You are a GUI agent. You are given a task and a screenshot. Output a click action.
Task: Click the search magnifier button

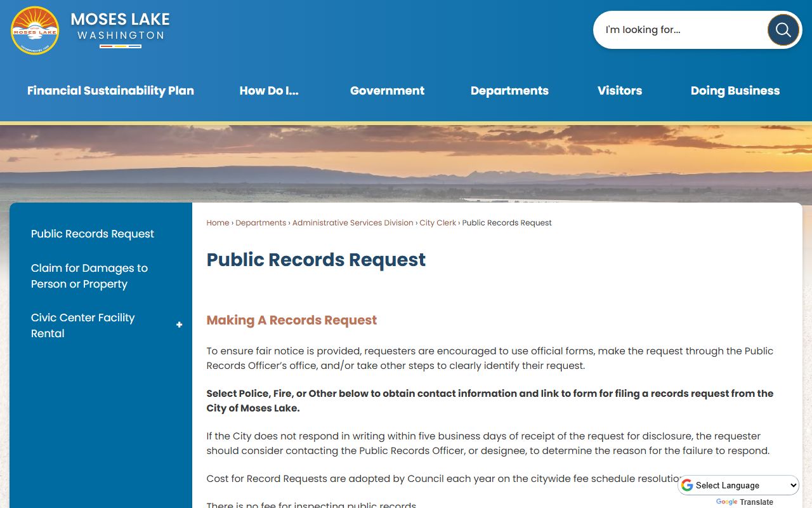pyautogui.click(x=783, y=30)
